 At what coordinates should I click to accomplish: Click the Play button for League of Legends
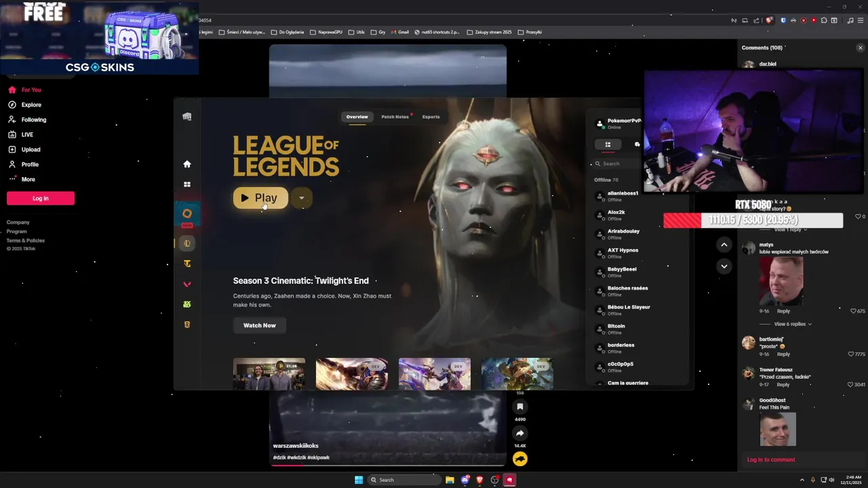pos(260,198)
